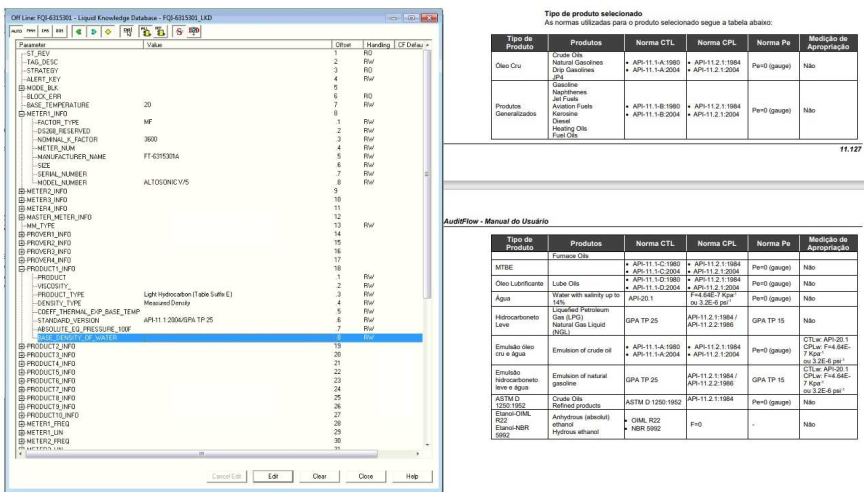This screenshot has width=864, height=498.
Task: Expand the METER1_FREQ tree node
Action: pyautogui.click(x=22, y=424)
